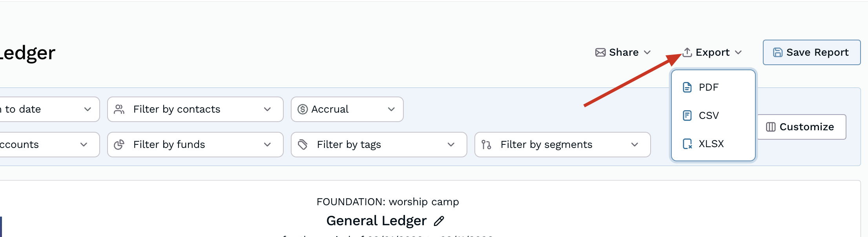Select PDF from the Export menu

tap(709, 87)
